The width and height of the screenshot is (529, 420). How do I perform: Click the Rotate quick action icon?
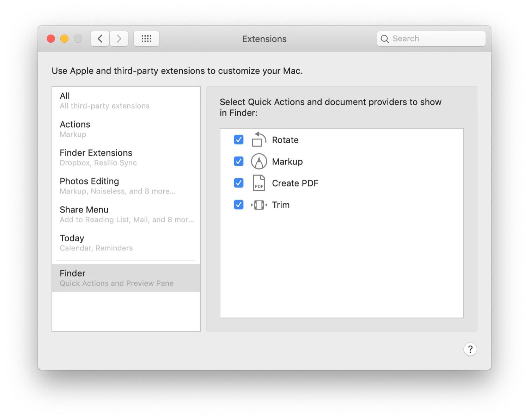pos(259,140)
